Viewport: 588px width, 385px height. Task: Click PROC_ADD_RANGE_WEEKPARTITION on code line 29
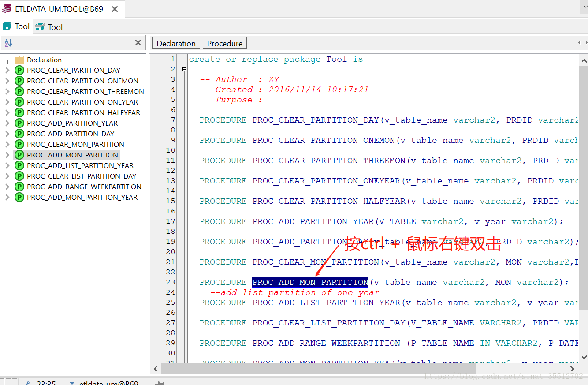click(x=326, y=343)
